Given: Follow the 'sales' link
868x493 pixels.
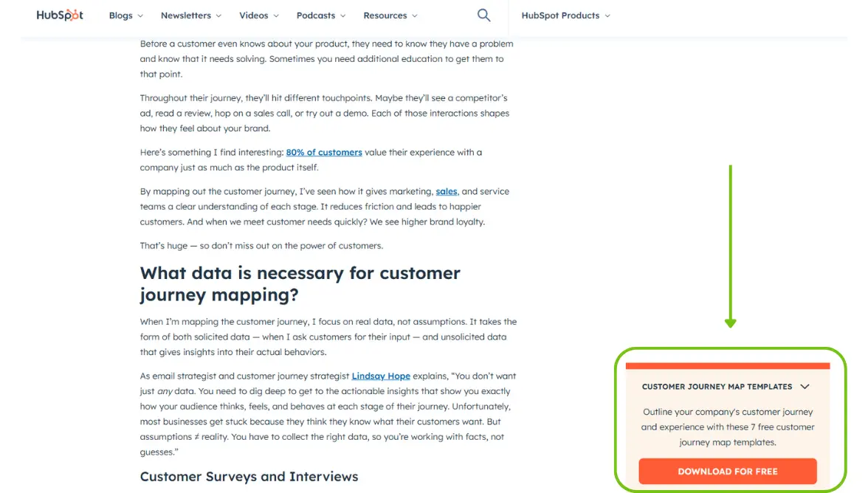Looking at the screenshot, I should tap(446, 191).
